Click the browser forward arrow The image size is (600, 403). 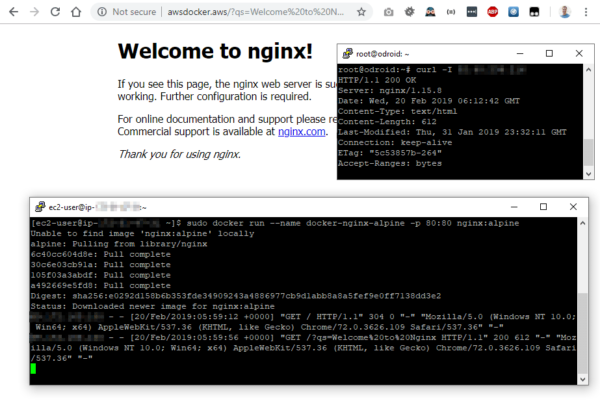tap(34, 12)
